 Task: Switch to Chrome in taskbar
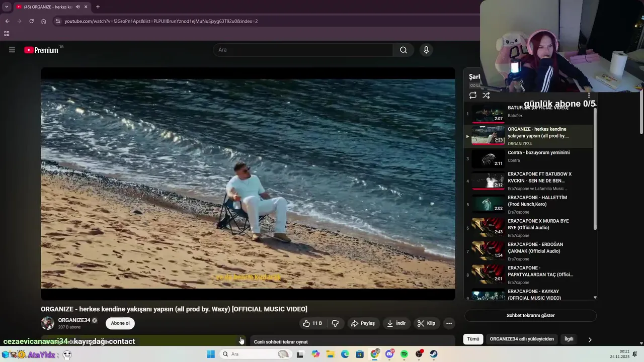[374, 354]
